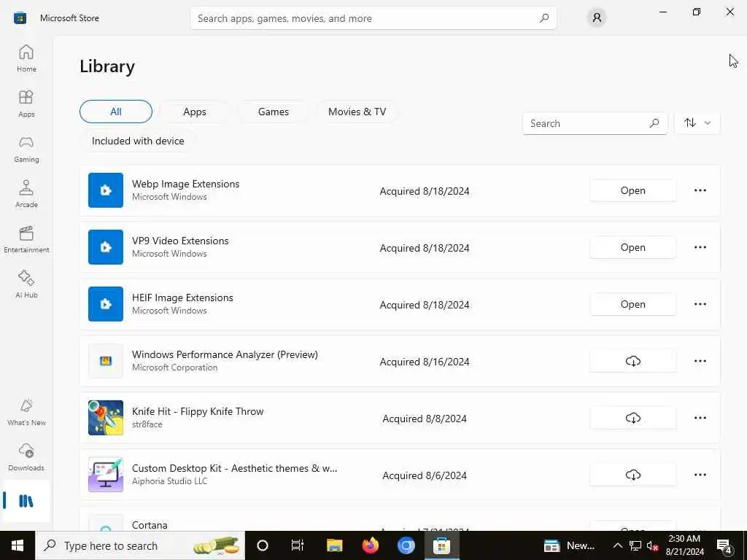Select the Games filter tab

pyautogui.click(x=273, y=112)
